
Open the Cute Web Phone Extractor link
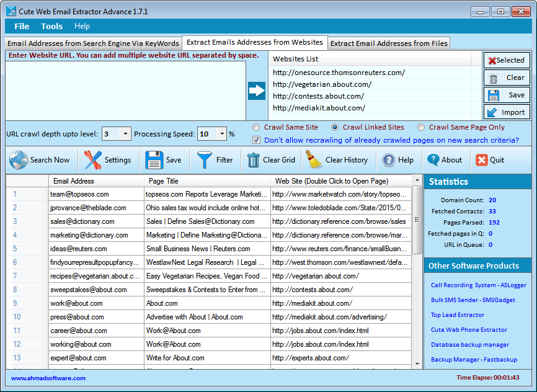coord(469,330)
